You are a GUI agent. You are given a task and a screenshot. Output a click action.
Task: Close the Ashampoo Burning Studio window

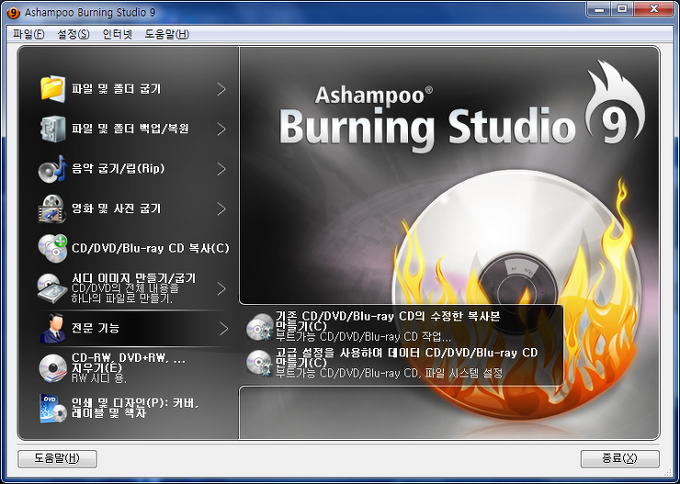point(654,9)
